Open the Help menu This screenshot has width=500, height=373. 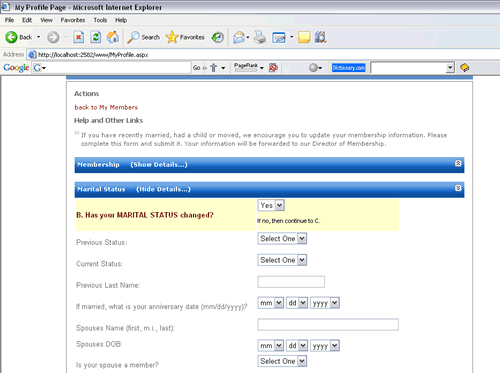(121, 20)
